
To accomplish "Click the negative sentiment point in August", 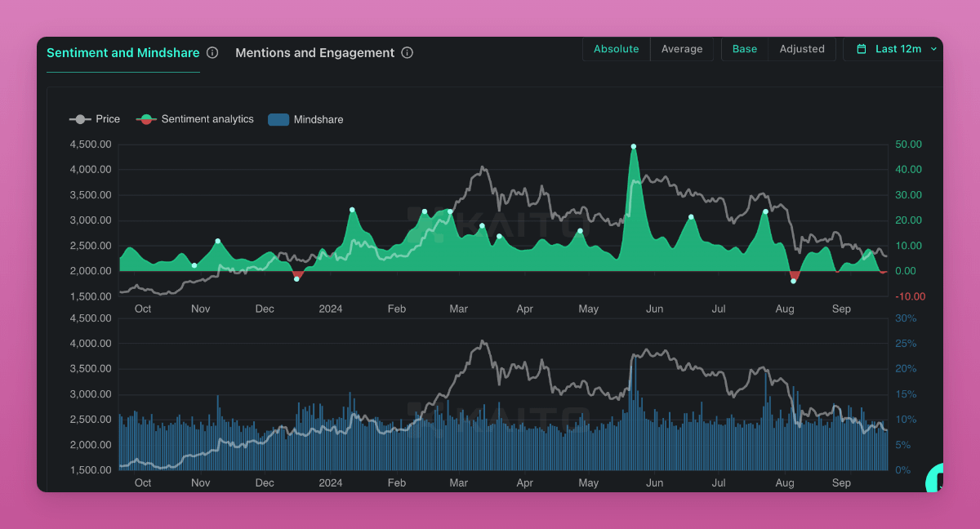I will (x=793, y=281).
